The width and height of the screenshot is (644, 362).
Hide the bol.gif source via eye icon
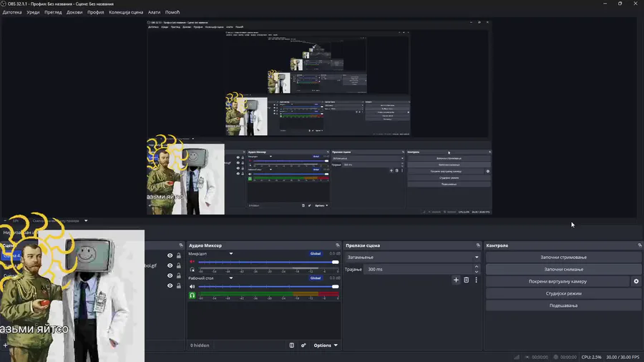pyautogui.click(x=170, y=265)
